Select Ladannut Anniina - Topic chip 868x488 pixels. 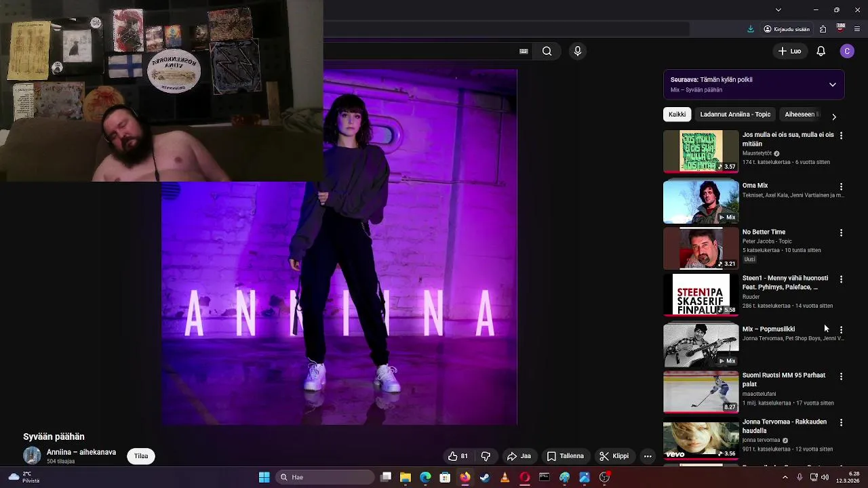point(735,115)
